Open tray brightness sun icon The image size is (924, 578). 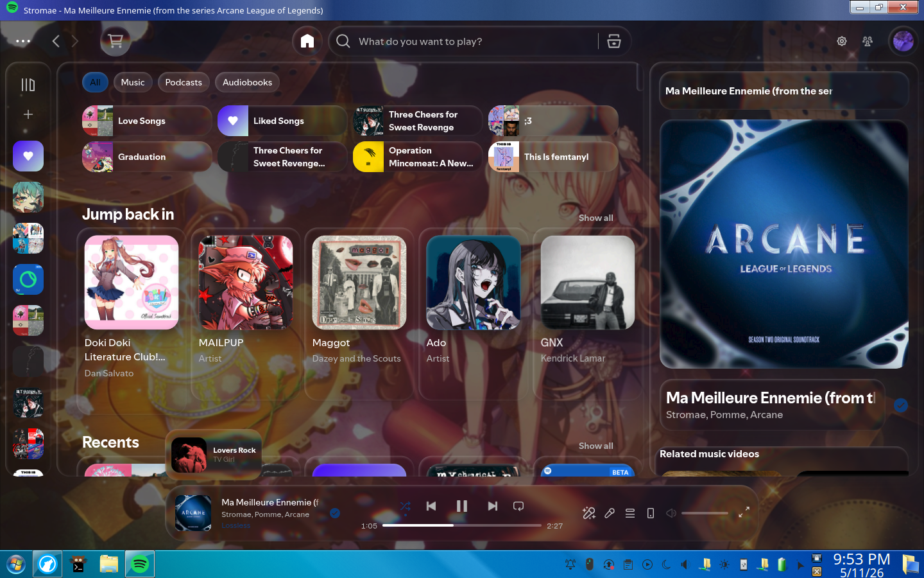tap(724, 565)
